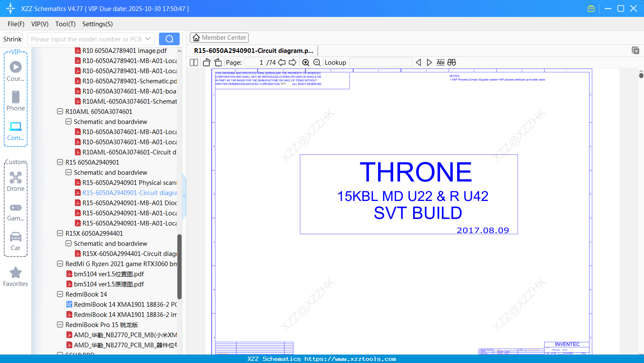Viewport: 644px width, 363px height.
Task: Open R10AML-6050A3074601-Circuit d file
Action: pos(129,152)
